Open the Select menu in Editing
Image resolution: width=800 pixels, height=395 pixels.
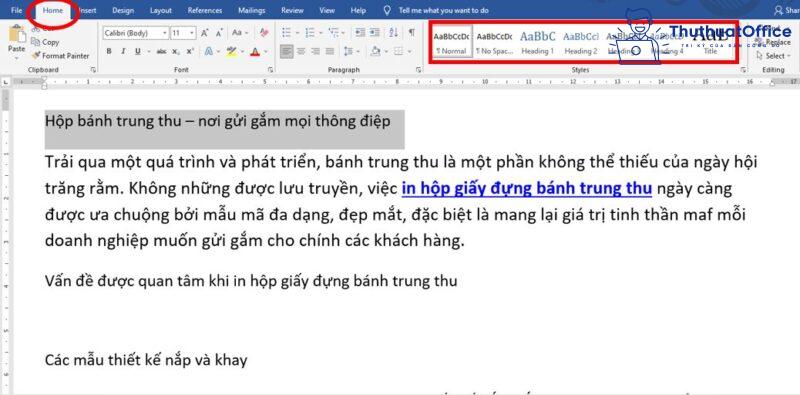(772, 56)
